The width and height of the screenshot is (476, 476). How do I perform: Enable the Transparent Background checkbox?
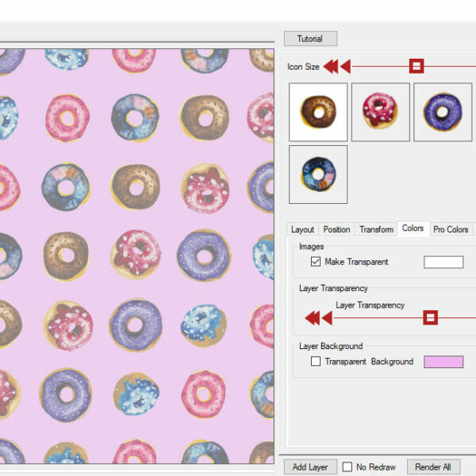pos(316,361)
